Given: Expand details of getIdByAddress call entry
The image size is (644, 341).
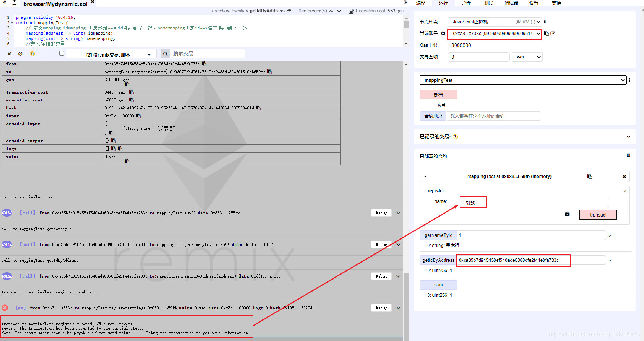Looking at the screenshot, I should click(x=399, y=276).
